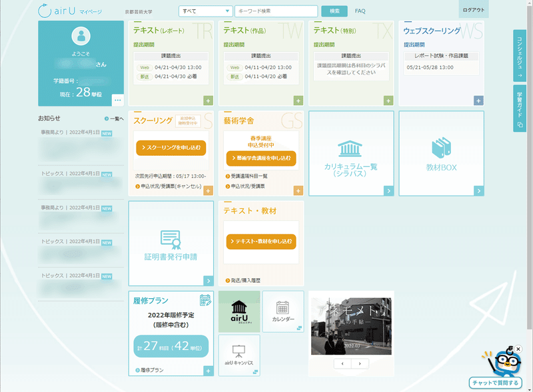Open the airU community building tile
533x392 pixels.
click(x=239, y=311)
